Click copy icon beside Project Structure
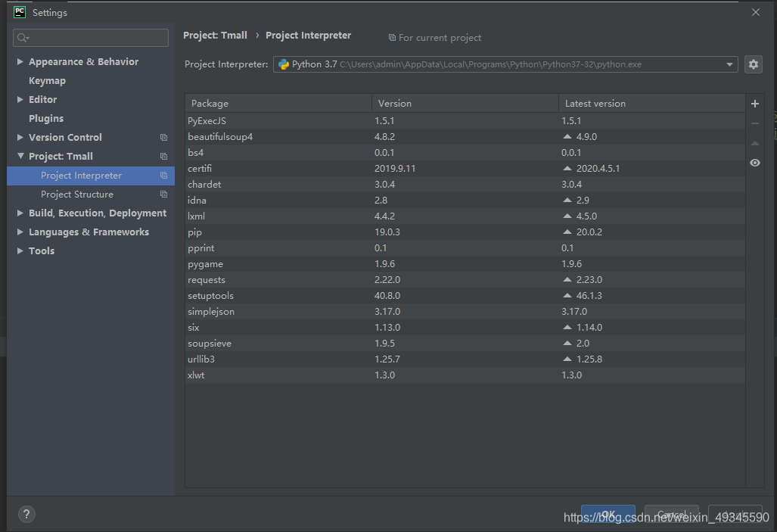Viewport: 777px width, 532px height. pyautogui.click(x=163, y=194)
